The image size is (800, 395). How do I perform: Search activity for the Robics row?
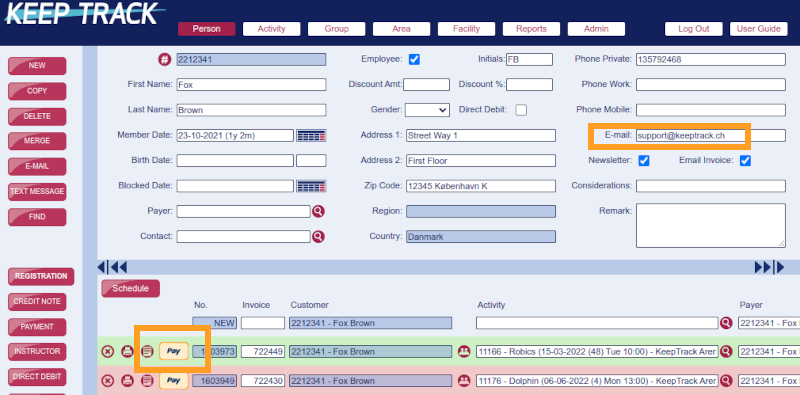pyautogui.click(x=726, y=351)
